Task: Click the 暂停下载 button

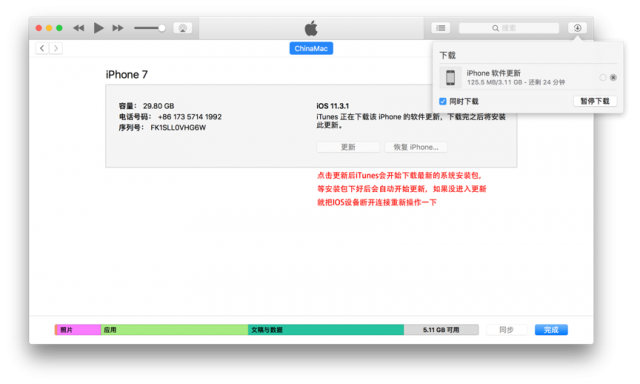Action: click(x=595, y=101)
